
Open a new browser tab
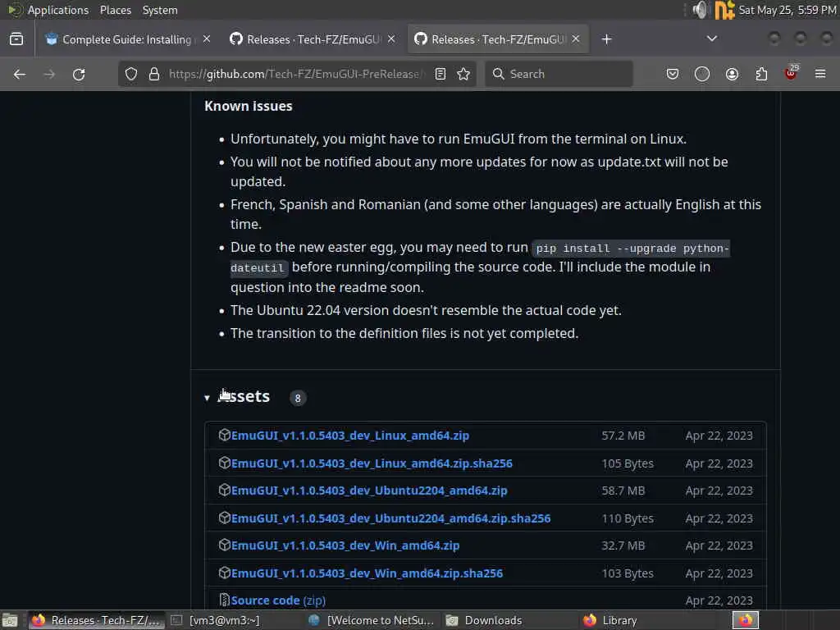[x=606, y=39]
